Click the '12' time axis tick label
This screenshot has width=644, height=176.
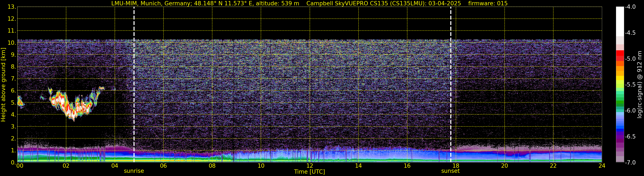coord(310,166)
